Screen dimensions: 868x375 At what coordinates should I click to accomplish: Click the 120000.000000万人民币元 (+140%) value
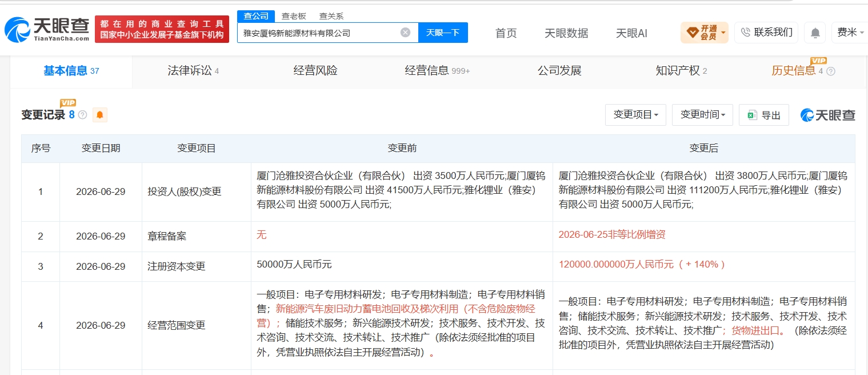coord(642,265)
